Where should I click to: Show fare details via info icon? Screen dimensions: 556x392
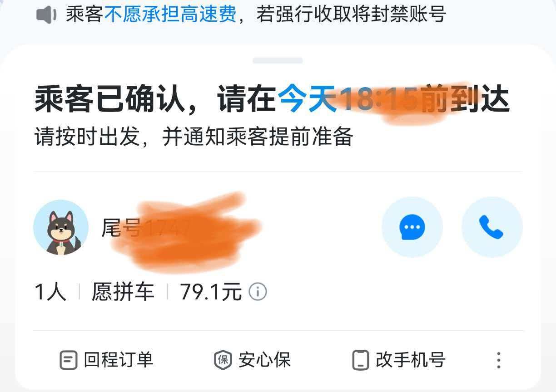(258, 292)
